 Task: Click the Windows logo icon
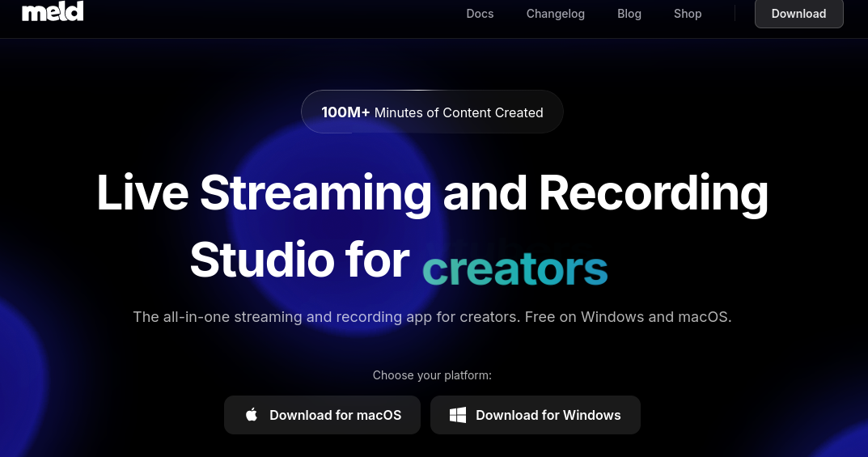pyautogui.click(x=458, y=415)
